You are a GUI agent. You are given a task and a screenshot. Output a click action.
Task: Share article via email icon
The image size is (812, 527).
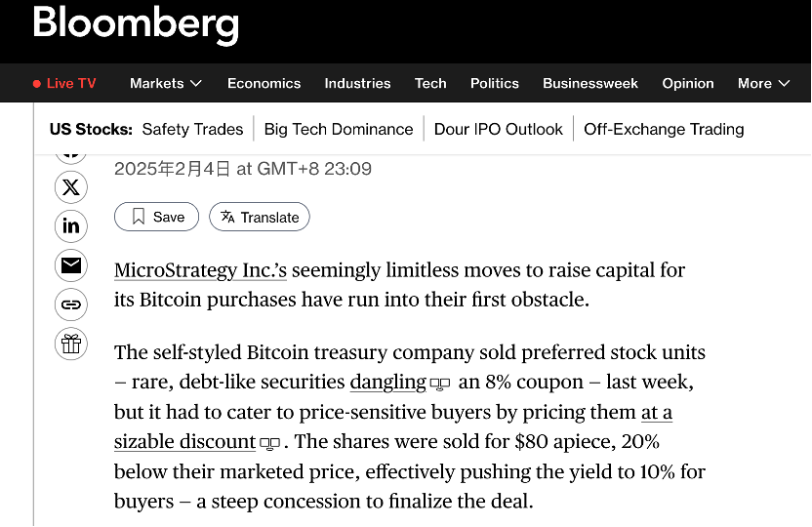click(71, 265)
